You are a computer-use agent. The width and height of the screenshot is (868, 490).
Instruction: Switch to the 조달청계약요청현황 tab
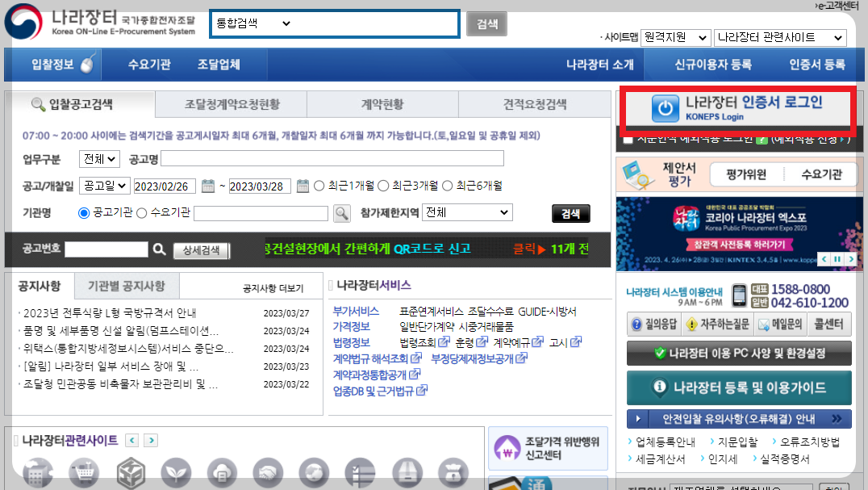(x=232, y=104)
